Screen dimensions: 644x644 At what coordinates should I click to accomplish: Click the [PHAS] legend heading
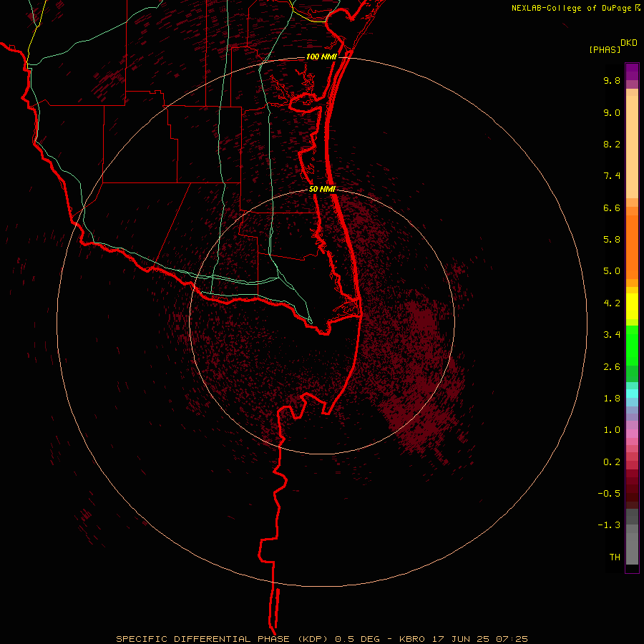[605, 50]
